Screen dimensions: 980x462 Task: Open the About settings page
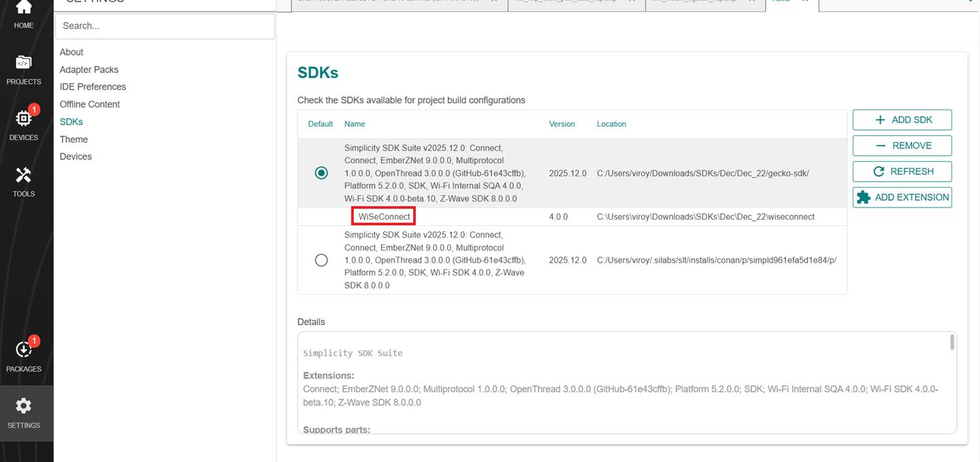point(71,52)
